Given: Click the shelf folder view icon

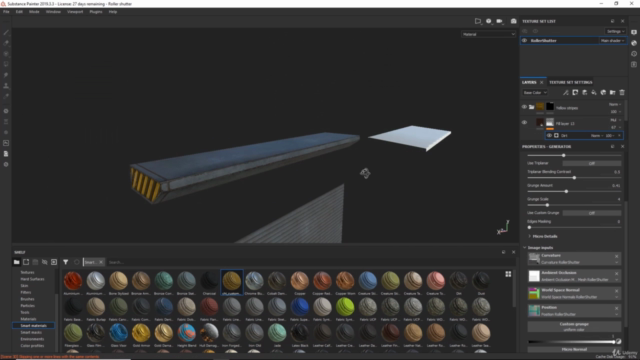Looking at the screenshot, I should coord(16,262).
